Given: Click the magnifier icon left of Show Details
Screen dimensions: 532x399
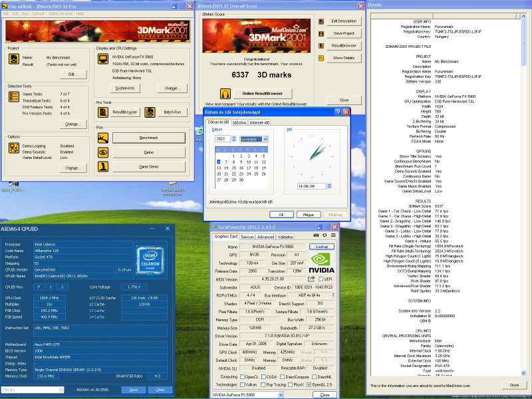Looking at the screenshot, I should click(321, 58).
